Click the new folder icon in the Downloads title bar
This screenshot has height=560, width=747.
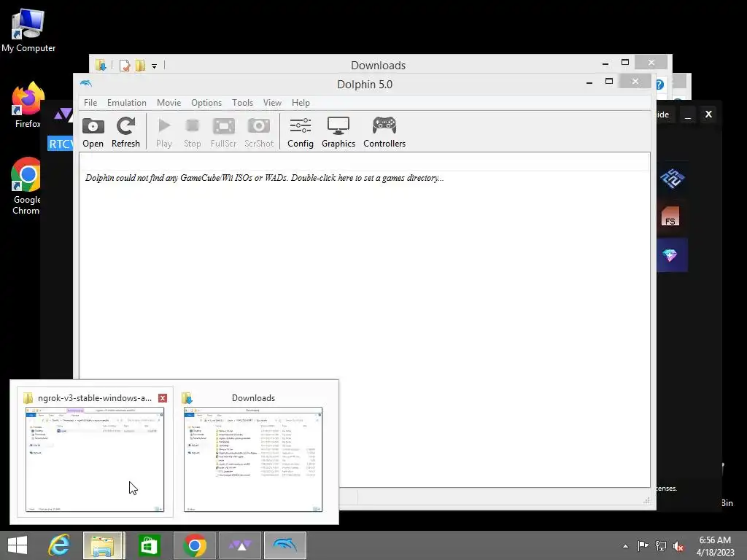[141, 65]
